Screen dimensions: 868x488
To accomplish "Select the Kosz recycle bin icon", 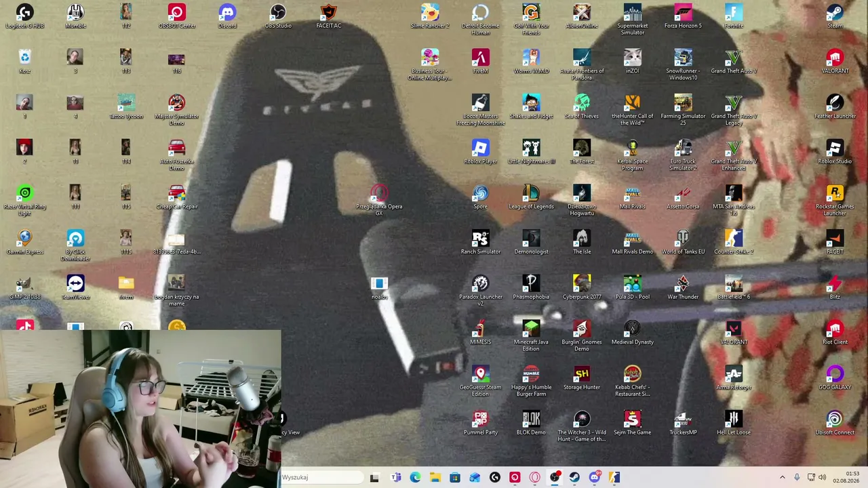I will coord(24,62).
